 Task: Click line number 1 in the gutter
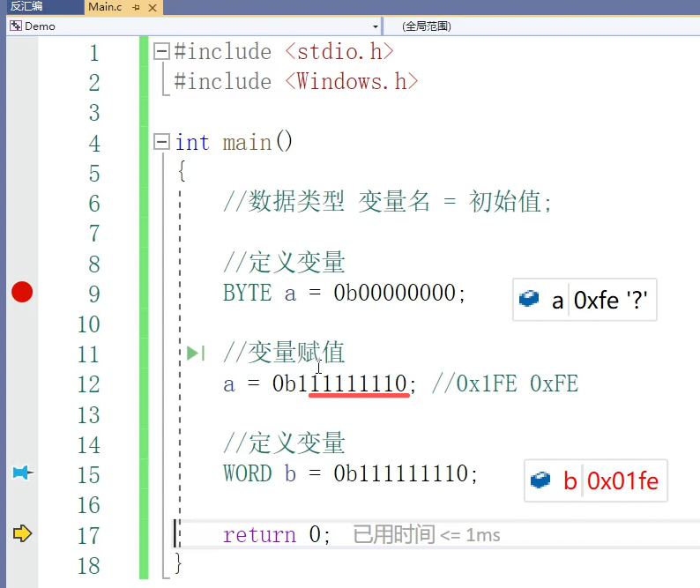(93, 53)
